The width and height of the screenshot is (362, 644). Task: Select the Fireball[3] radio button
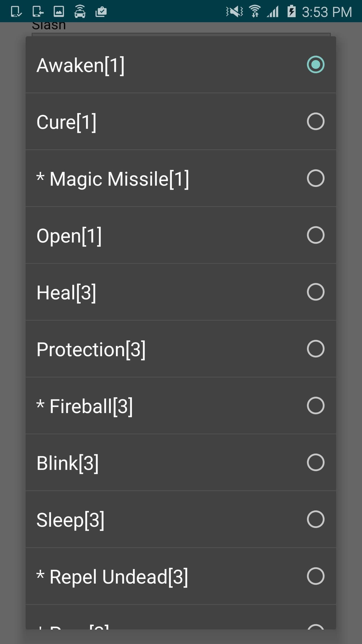tap(315, 405)
